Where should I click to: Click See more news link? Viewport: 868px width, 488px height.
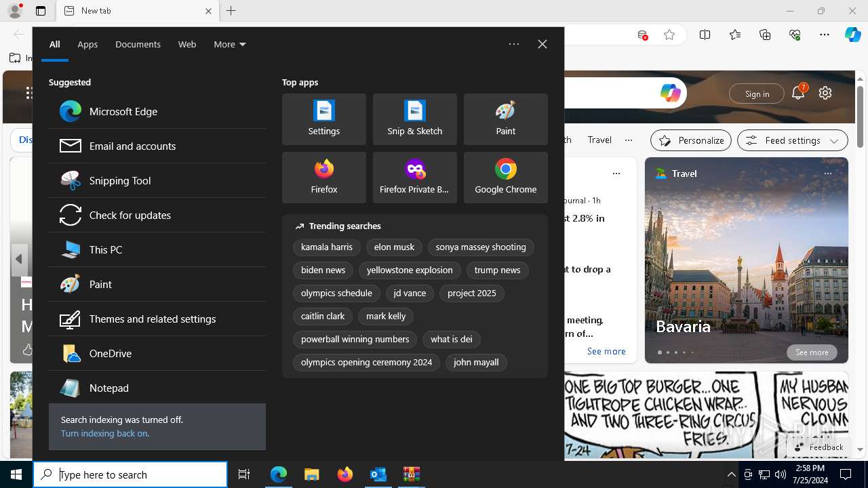click(606, 351)
